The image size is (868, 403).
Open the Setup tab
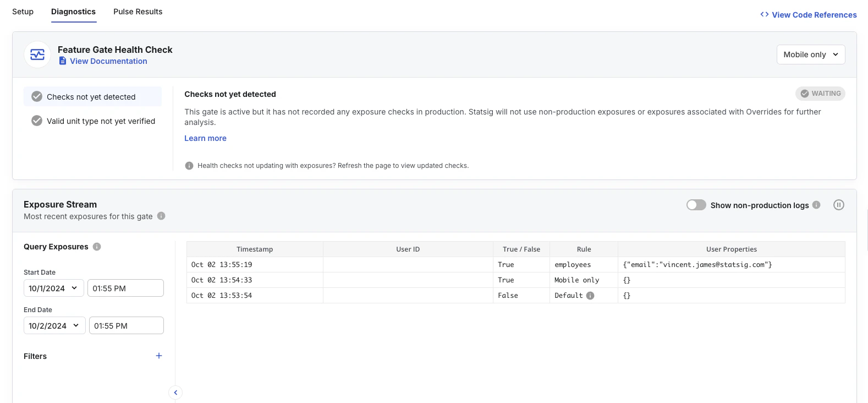coord(23,12)
